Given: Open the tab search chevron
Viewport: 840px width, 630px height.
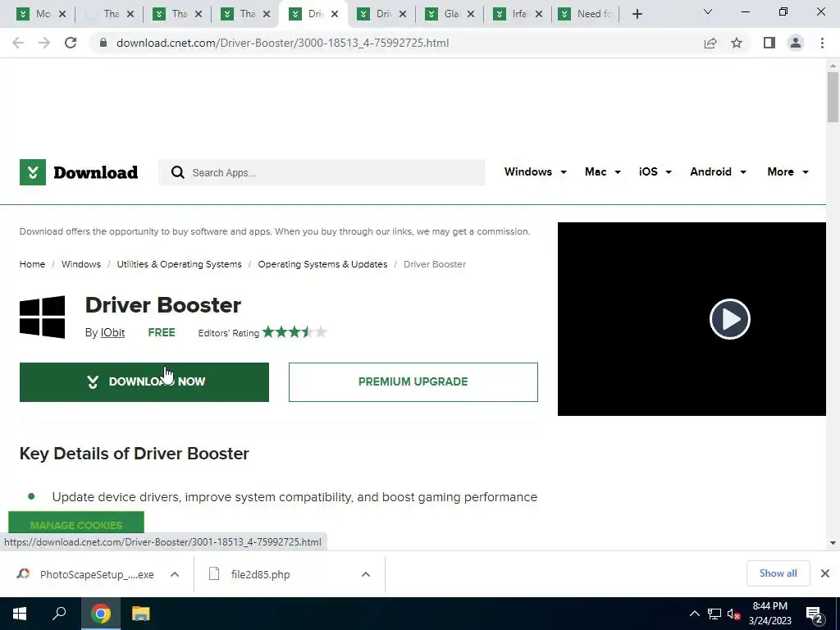Looking at the screenshot, I should point(708,11).
